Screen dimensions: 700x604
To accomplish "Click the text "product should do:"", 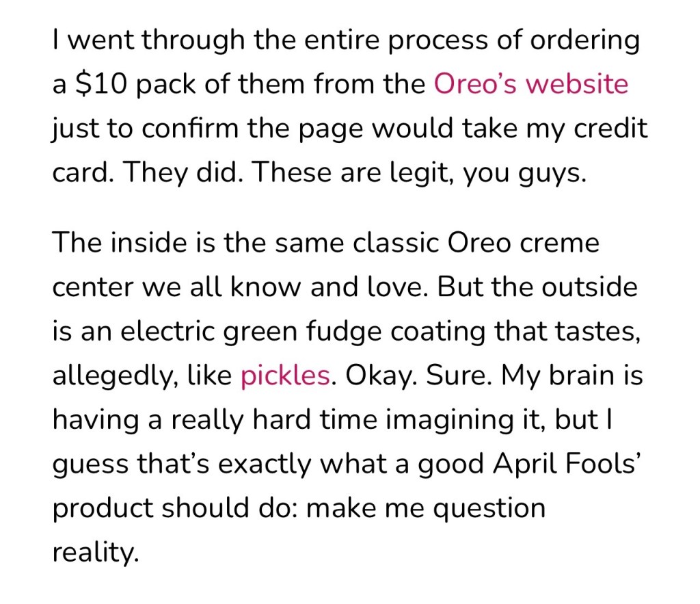I will 202,508.
